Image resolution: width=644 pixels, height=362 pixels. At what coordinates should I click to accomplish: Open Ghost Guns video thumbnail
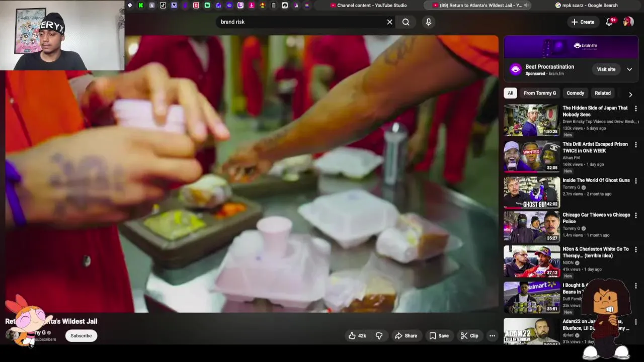531,193
